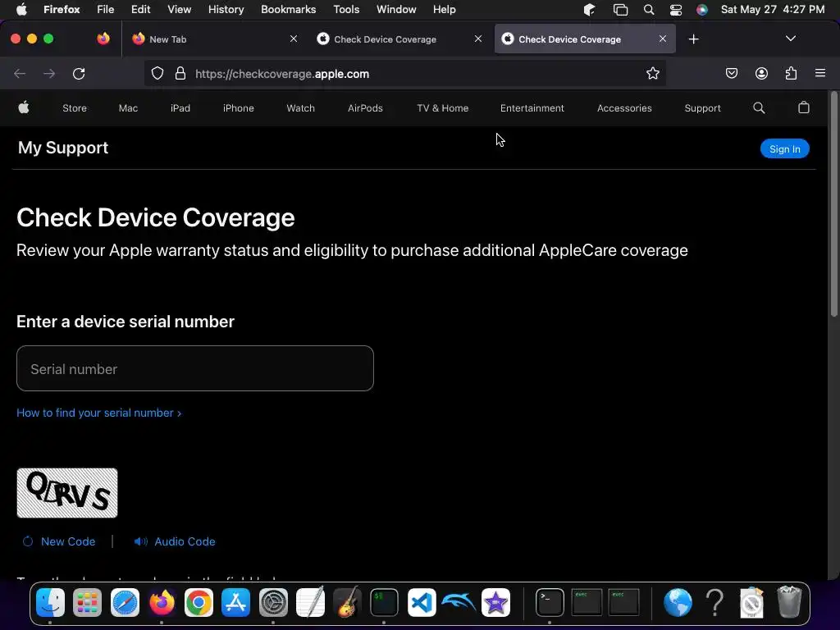840x630 pixels.
Task: Close the active Check Device Coverage tab
Action: point(663,39)
